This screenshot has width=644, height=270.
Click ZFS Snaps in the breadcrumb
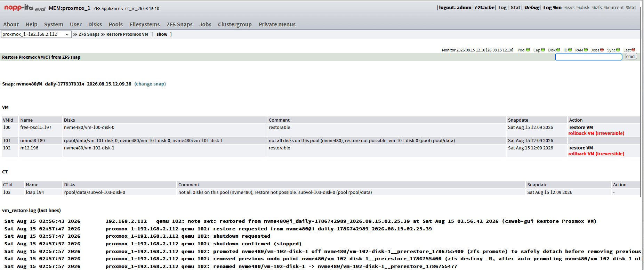pos(89,34)
